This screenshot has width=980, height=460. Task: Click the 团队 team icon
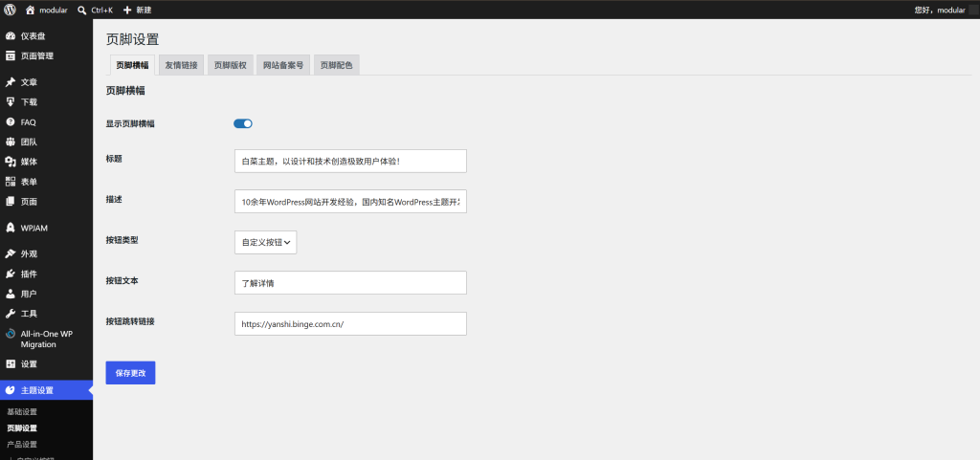click(10, 142)
